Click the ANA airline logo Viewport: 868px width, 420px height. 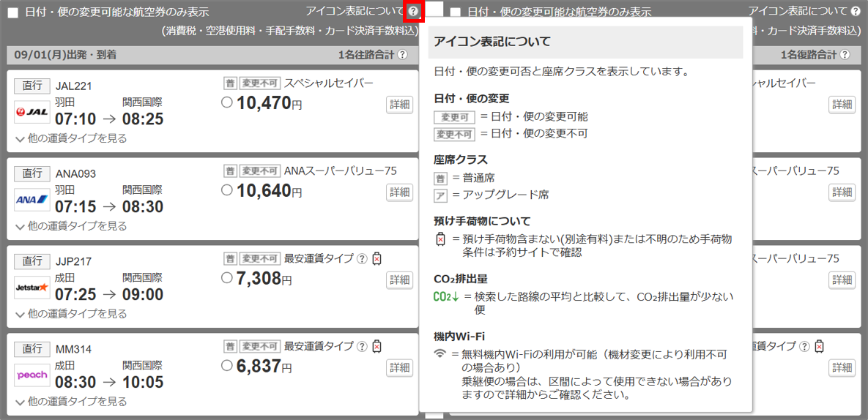tap(32, 200)
